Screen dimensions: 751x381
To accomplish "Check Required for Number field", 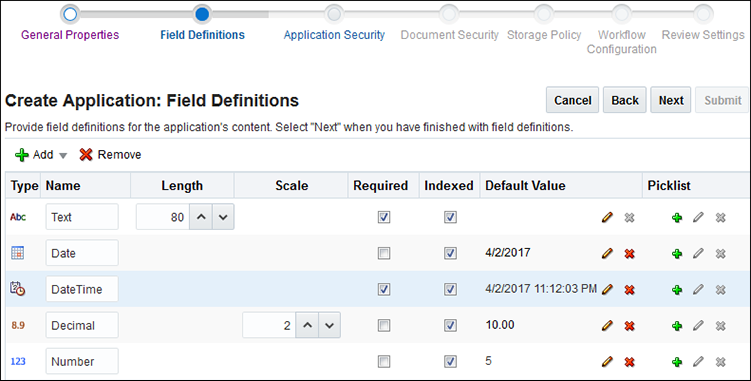I will [x=384, y=361].
